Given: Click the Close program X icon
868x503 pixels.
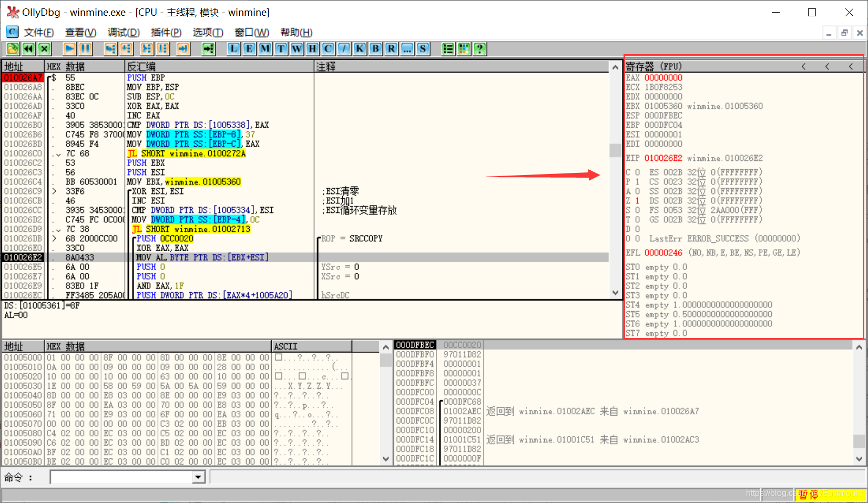Looking at the screenshot, I should [x=44, y=49].
